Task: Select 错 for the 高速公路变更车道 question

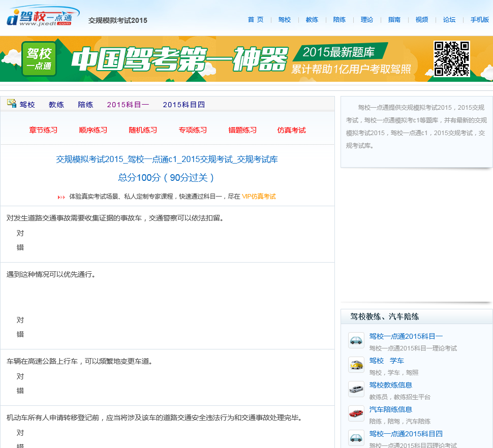Action: coord(20,391)
